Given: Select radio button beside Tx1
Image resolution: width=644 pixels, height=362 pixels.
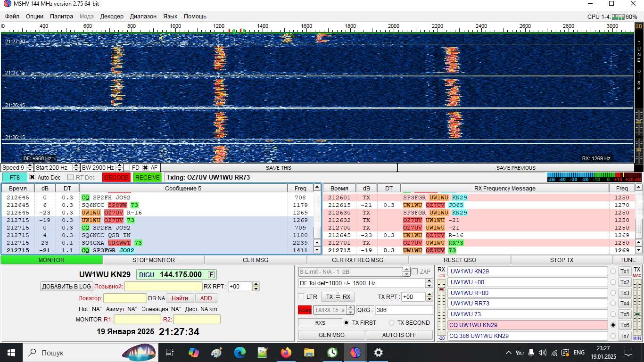Looking at the screenshot, I should point(613,271).
